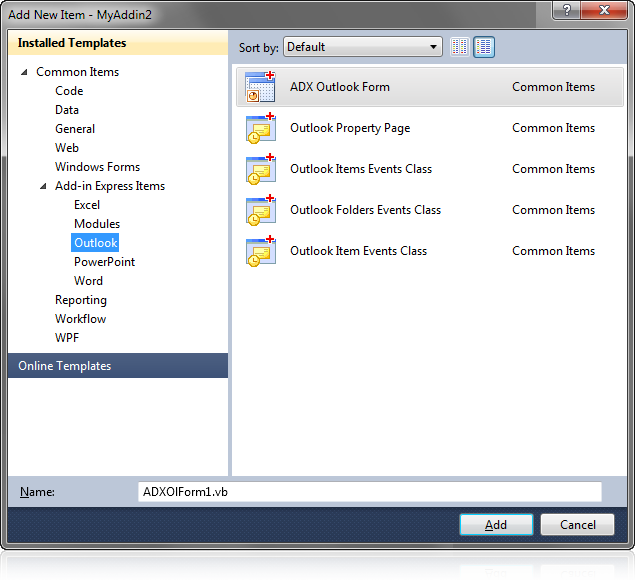Collapse the Common Items tree node
Viewport: 635px width, 580px height.
24,72
